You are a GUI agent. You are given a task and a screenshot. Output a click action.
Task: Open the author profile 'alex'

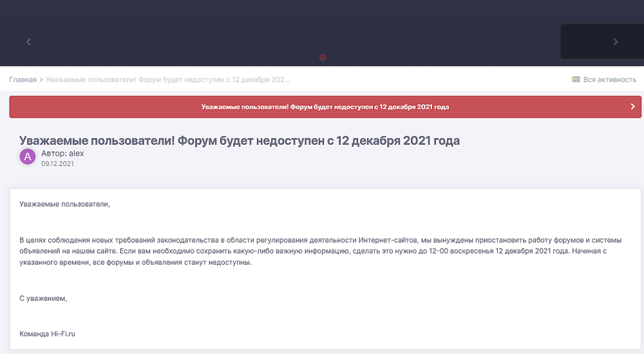(77, 153)
